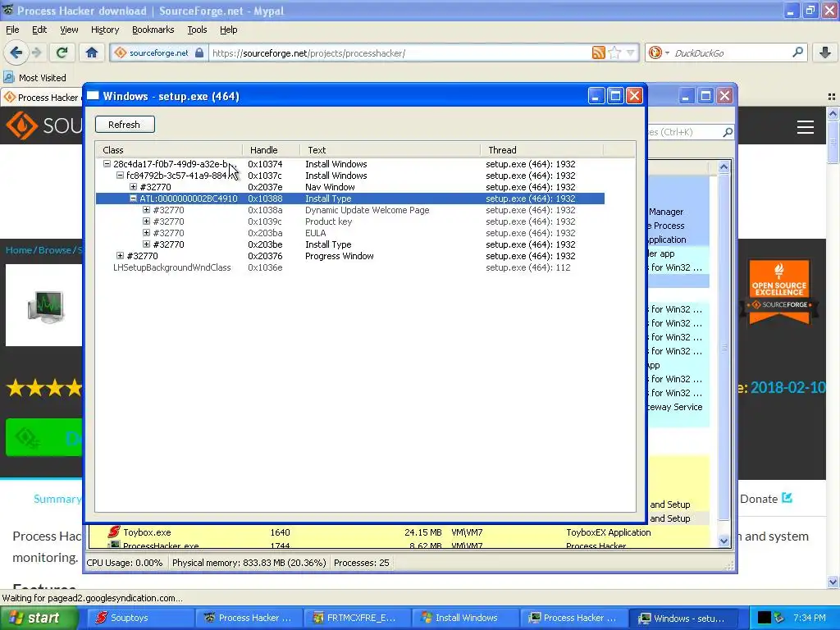Click the system tray clock 7:34 PM
840x630 pixels.
tap(810, 618)
